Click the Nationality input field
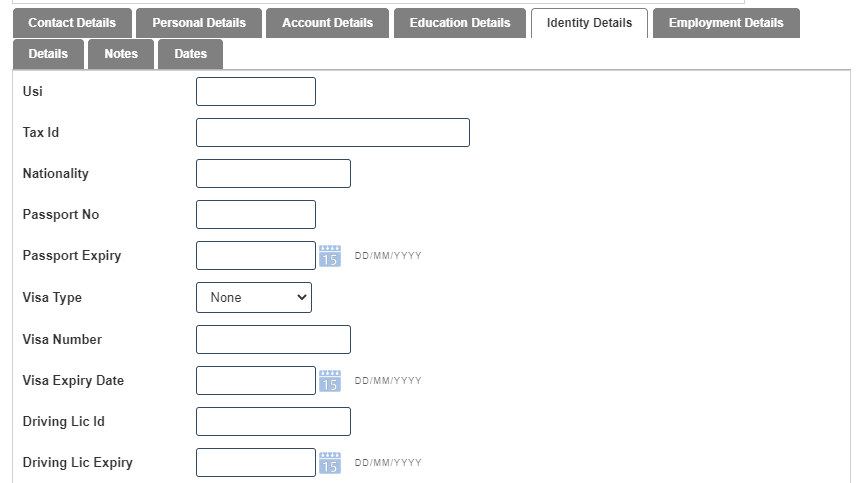 point(273,173)
